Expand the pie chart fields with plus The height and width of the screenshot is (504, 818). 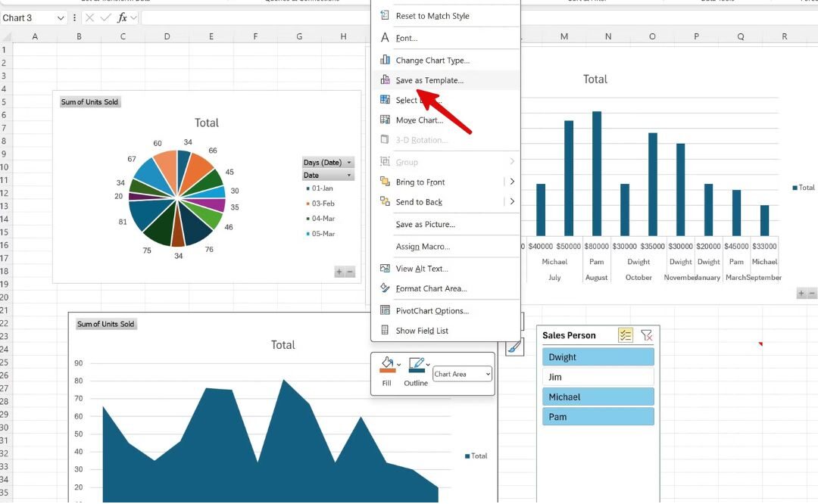(x=339, y=272)
